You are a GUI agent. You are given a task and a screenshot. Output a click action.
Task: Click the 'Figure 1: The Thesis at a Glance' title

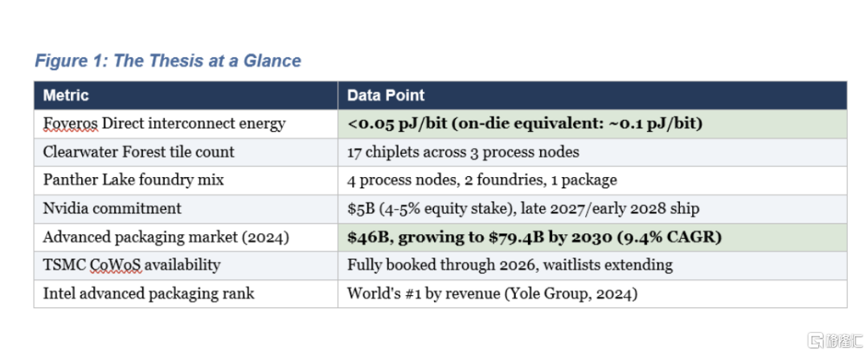click(167, 61)
